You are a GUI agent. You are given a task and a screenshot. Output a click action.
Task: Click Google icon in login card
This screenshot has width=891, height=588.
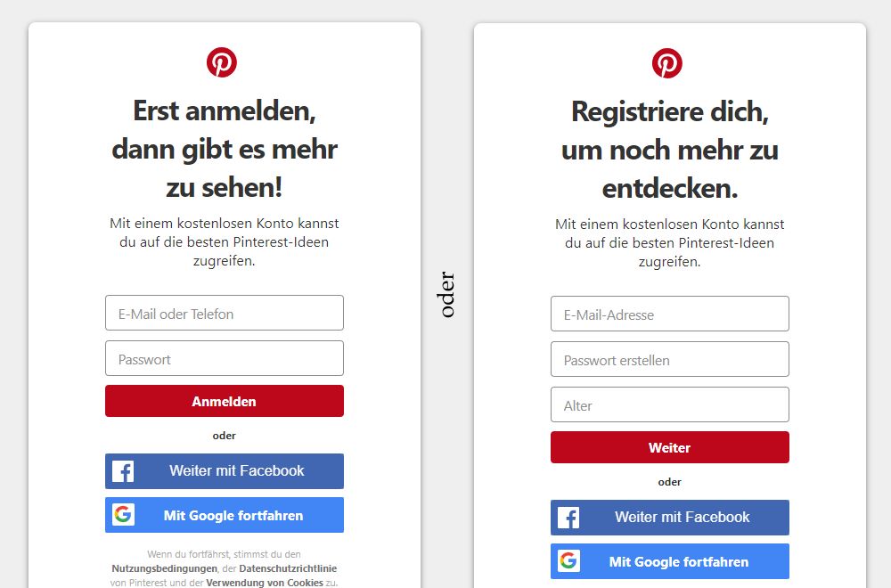click(x=123, y=515)
